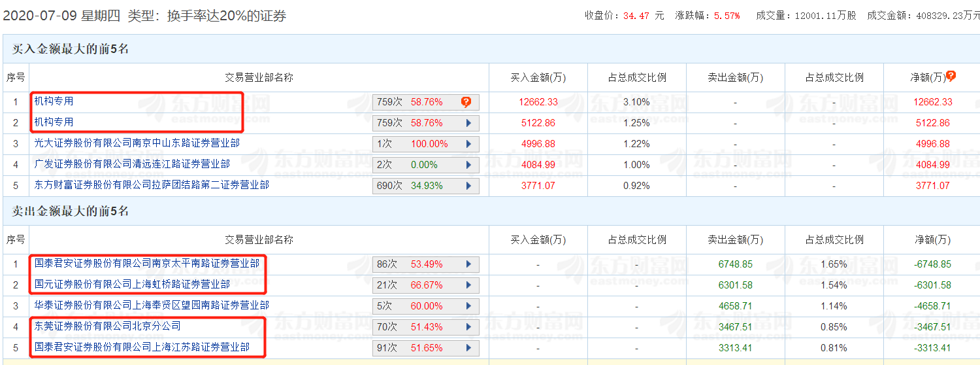The height and width of the screenshot is (365, 980).
Task: Click the sell amount cell 6748.85
Action: [x=736, y=264]
